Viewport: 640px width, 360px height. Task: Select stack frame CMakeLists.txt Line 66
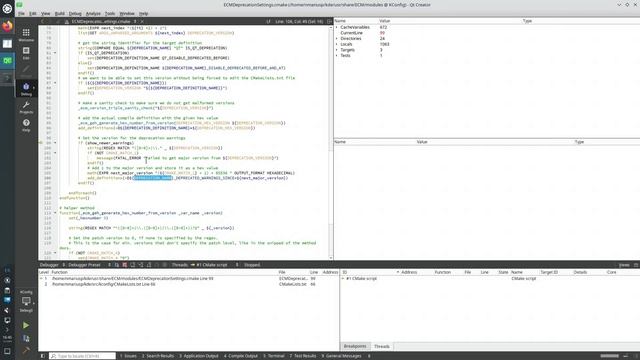pos(189,284)
